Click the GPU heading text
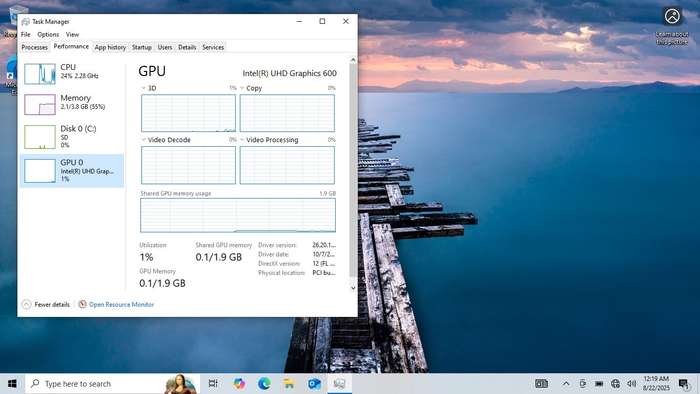This screenshot has width=700, height=394. tap(152, 71)
